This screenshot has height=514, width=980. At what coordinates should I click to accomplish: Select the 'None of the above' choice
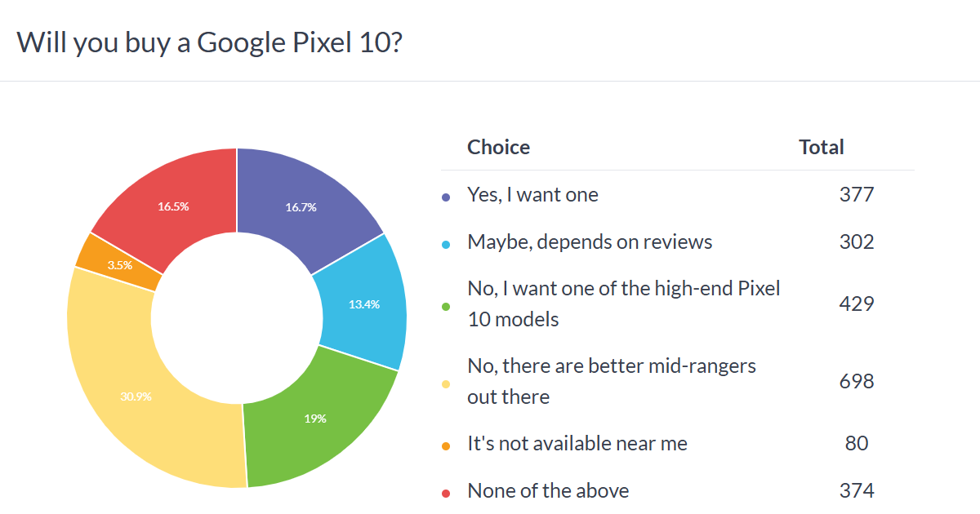[x=548, y=491]
